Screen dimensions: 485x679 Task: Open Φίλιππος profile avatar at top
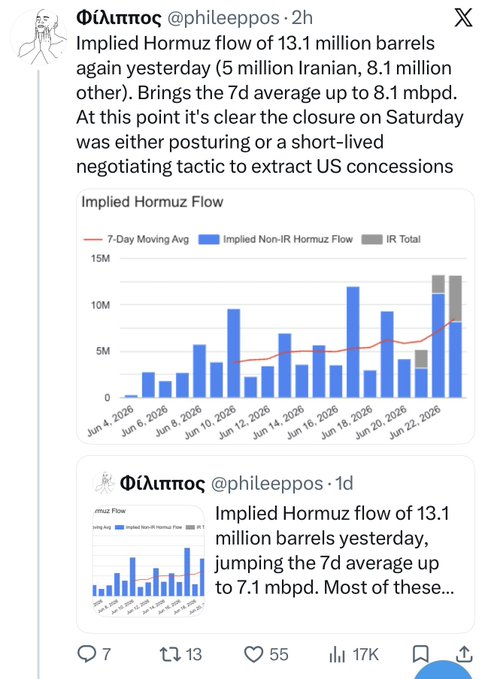(40, 37)
